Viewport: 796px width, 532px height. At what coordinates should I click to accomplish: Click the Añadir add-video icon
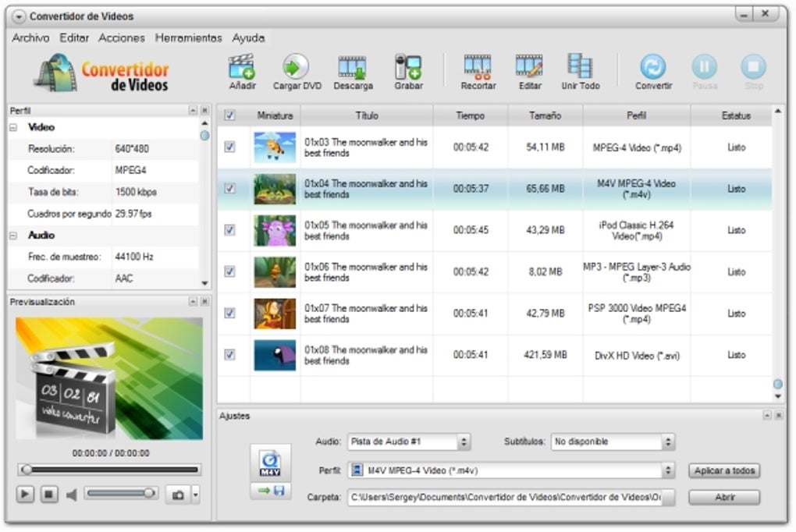point(242,67)
